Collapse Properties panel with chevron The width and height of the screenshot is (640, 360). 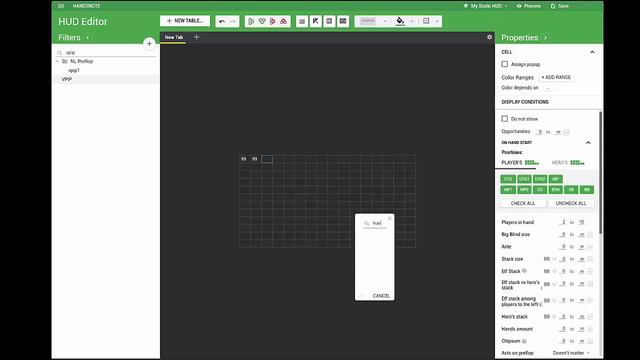click(x=545, y=38)
